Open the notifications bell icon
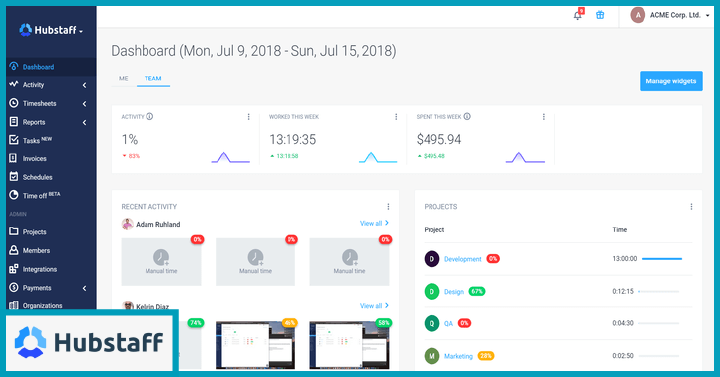The image size is (720, 377). (578, 16)
